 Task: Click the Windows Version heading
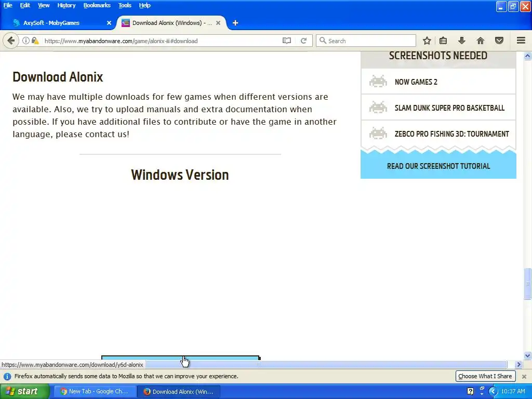180,175
